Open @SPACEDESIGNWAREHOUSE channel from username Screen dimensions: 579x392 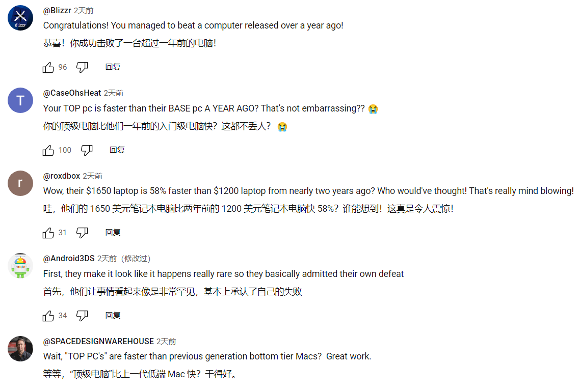98,342
